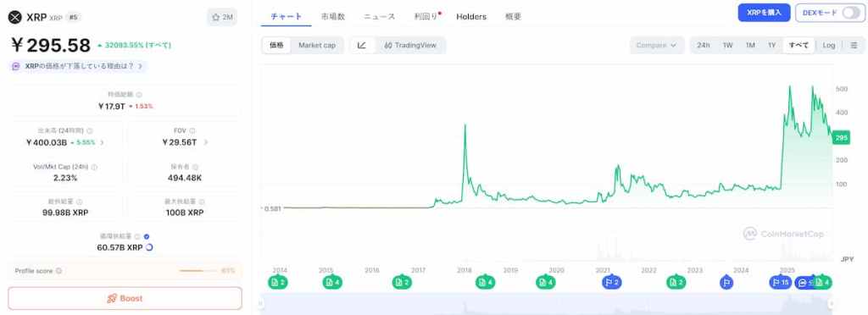The height and width of the screenshot is (315, 868).
Task: Click the green 4-news marker near 2018
Action: coord(485,282)
